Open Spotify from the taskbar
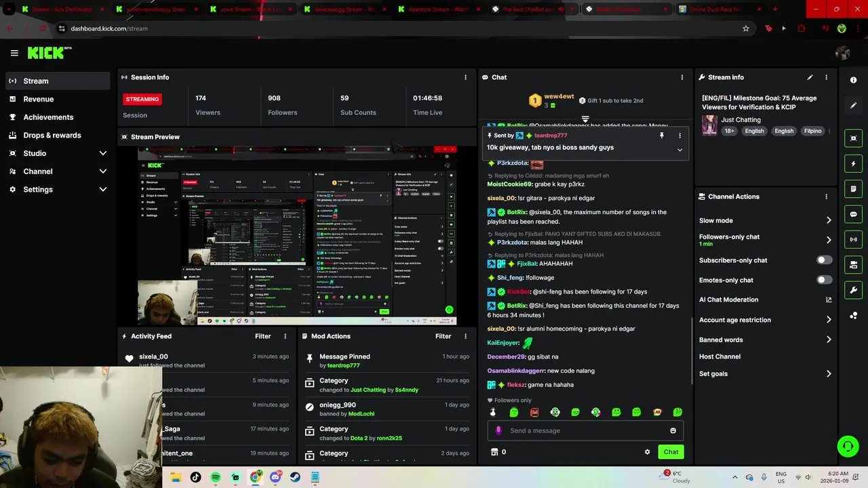The width and height of the screenshot is (868, 488). (216, 477)
